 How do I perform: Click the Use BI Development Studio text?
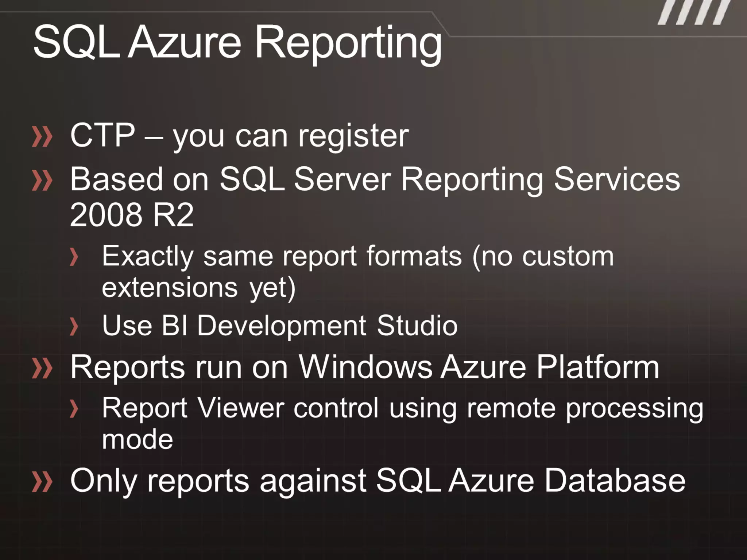pyautogui.click(x=279, y=325)
